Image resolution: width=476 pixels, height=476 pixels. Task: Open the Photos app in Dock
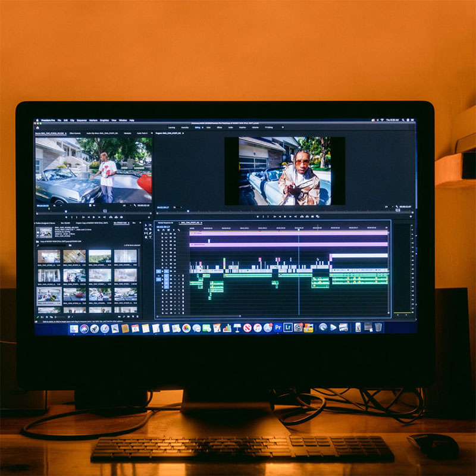click(x=186, y=328)
